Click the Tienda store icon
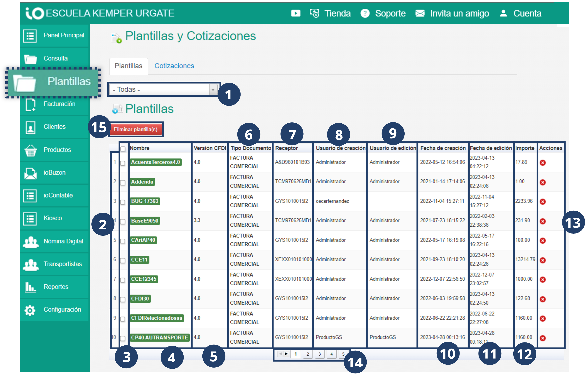 point(314,13)
